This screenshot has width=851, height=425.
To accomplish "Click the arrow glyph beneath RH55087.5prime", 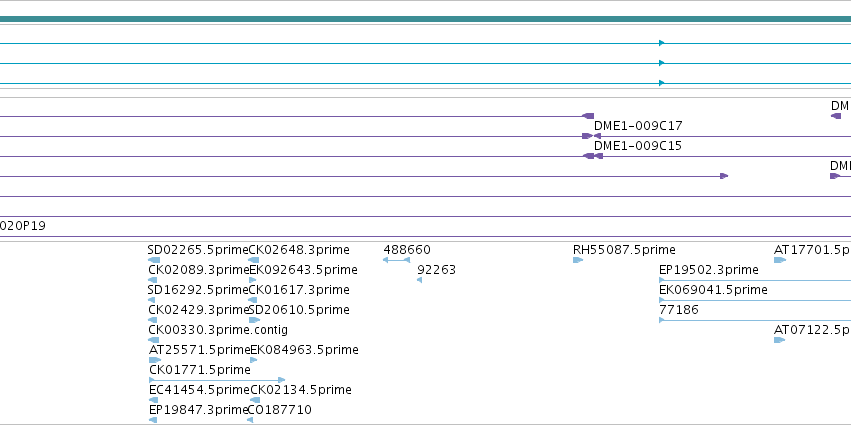I will coord(578,260).
